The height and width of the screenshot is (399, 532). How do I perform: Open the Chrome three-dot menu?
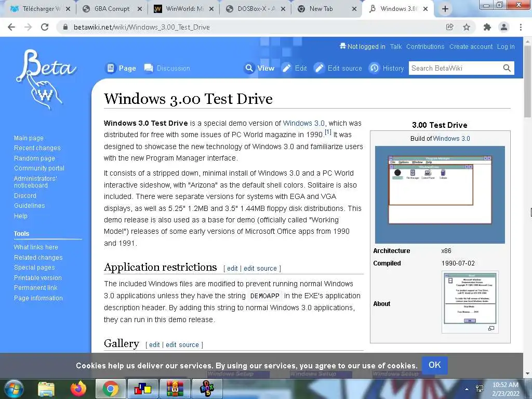[521, 27]
